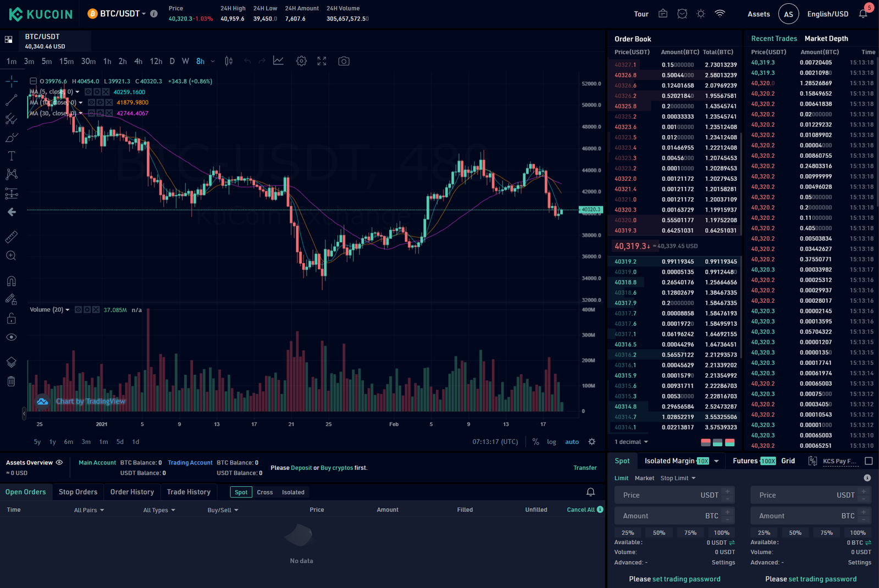Select the brush drawing tool
879x588 pixels.
tap(12, 137)
